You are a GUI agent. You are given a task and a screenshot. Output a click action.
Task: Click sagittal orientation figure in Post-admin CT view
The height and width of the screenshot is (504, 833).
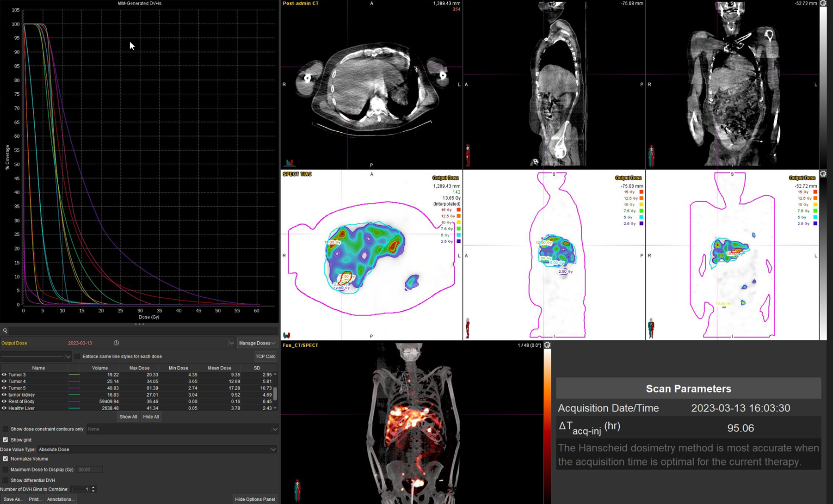[468, 155]
